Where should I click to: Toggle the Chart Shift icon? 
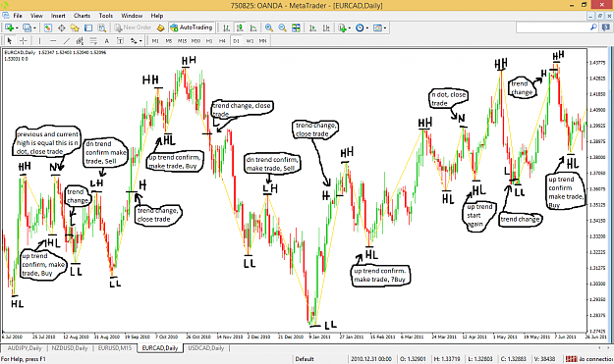click(326, 27)
